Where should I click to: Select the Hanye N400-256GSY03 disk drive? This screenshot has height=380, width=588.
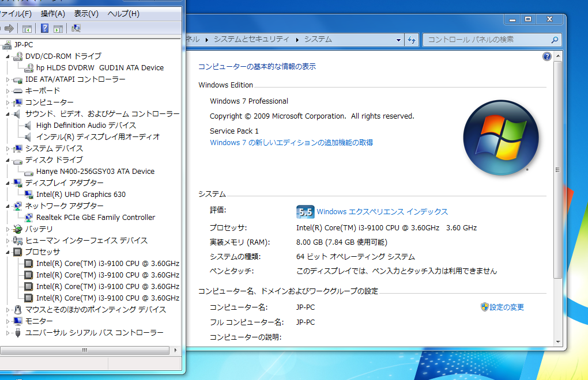[x=96, y=171]
